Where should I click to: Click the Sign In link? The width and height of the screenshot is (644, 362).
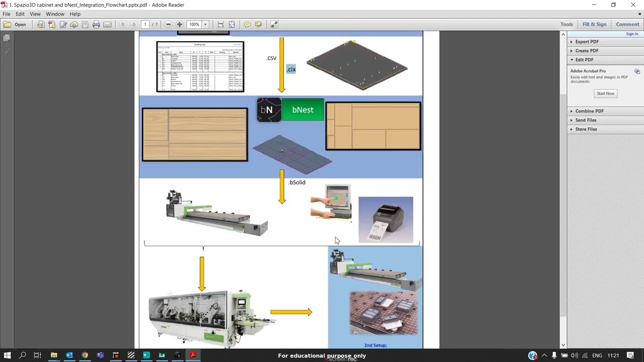point(632,34)
